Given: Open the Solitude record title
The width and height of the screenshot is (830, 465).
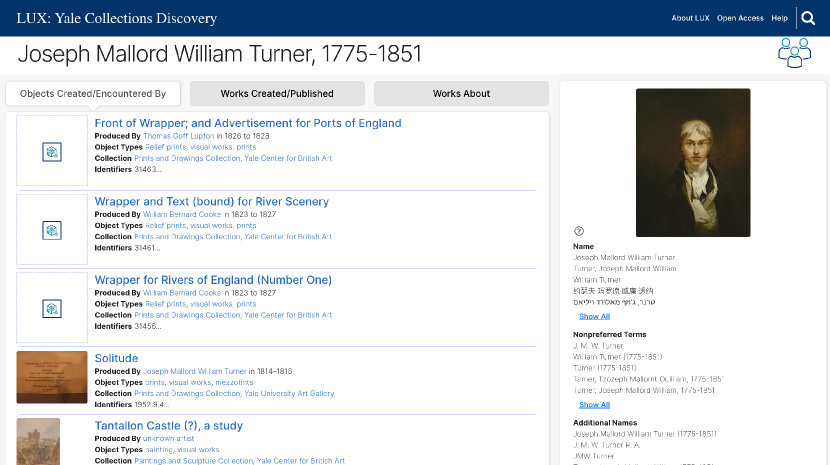Looking at the screenshot, I should coord(116,358).
